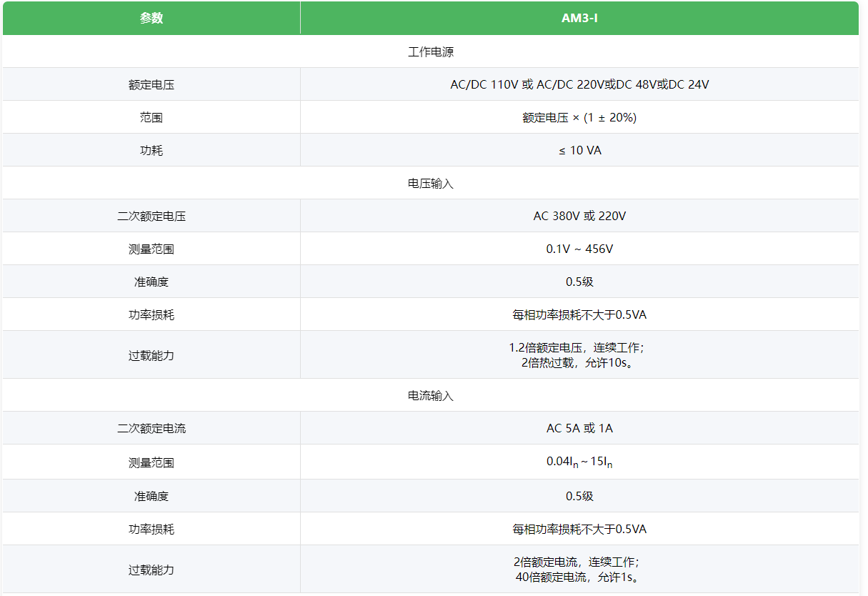Click the 参数 column header

coord(151,18)
